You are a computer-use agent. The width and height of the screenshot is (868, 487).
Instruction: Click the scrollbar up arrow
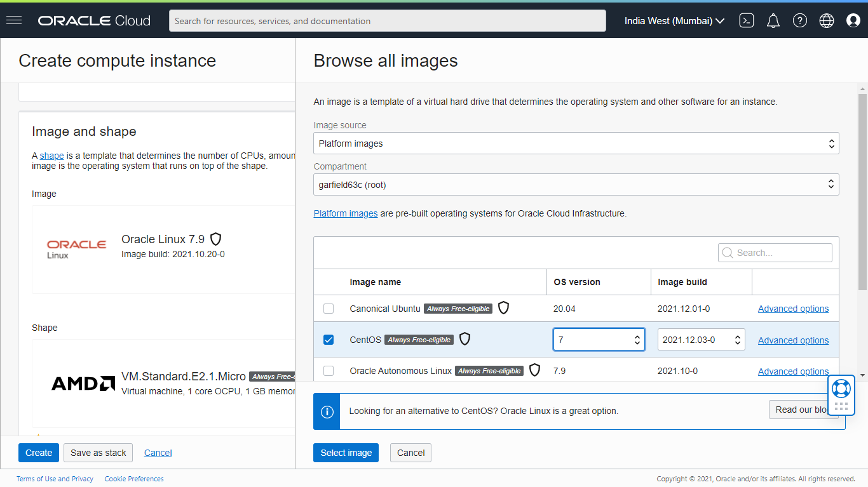(x=862, y=88)
